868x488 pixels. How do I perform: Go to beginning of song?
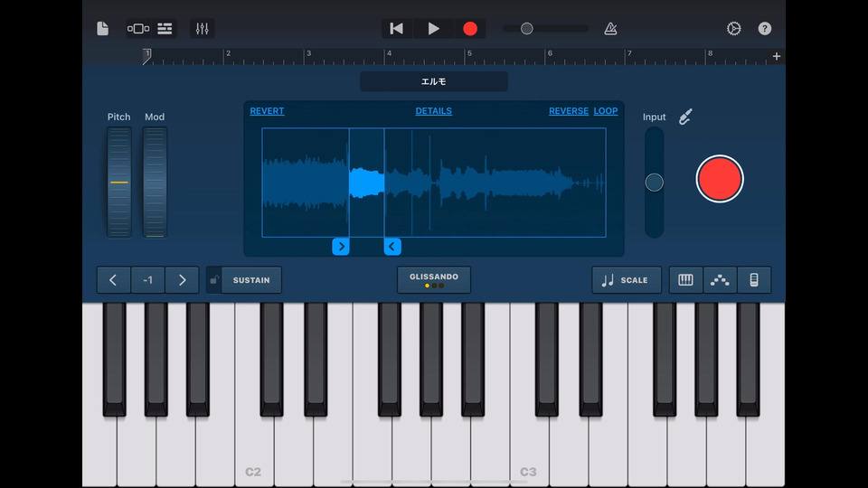(396, 28)
